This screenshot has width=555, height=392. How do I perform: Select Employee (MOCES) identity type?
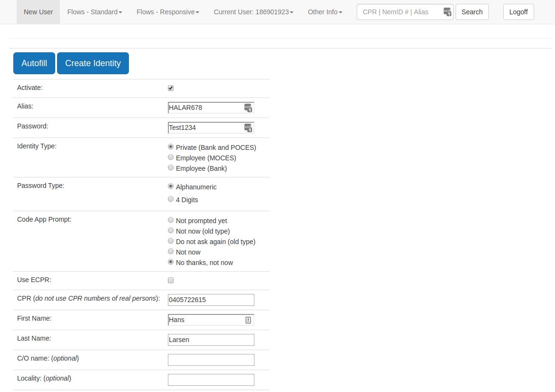[171, 157]
